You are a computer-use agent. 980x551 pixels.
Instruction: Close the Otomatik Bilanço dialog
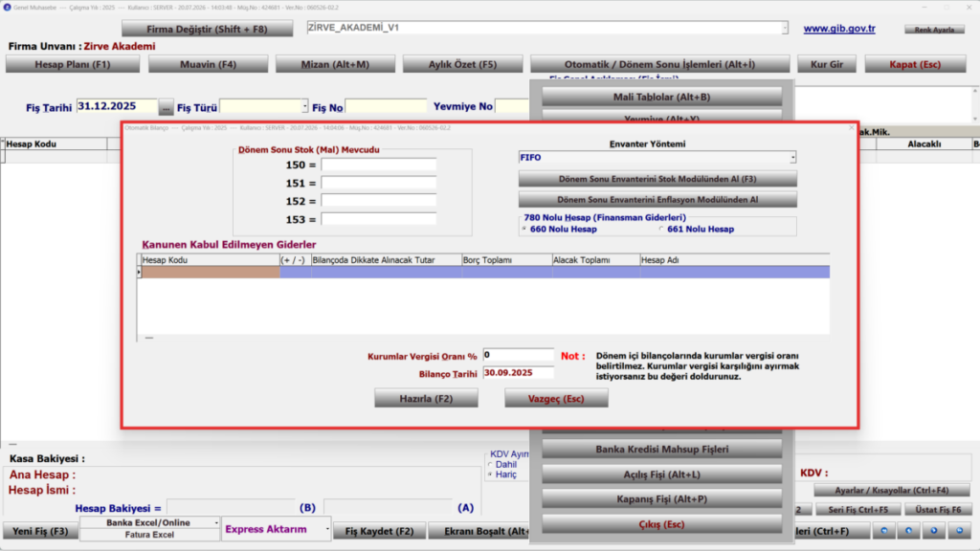tap(851, 128)
